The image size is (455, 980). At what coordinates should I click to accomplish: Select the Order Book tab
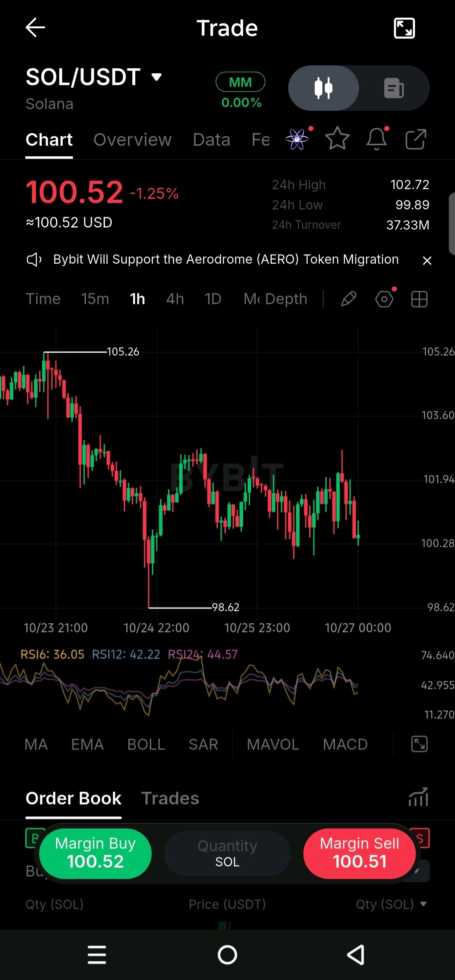[x=74, y=798]
